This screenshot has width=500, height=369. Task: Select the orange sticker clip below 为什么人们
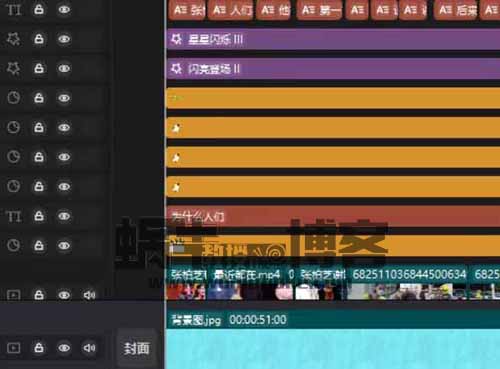[x=333, y=246]
